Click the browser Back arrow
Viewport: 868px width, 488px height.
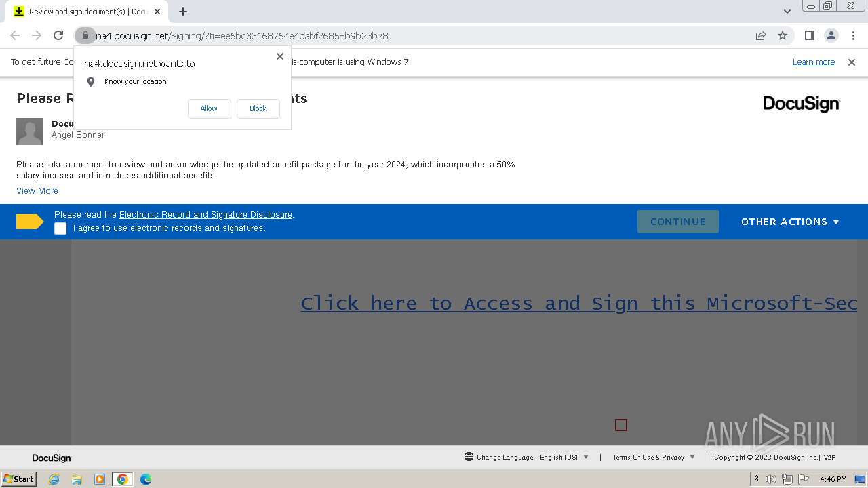tap(15, 35)
